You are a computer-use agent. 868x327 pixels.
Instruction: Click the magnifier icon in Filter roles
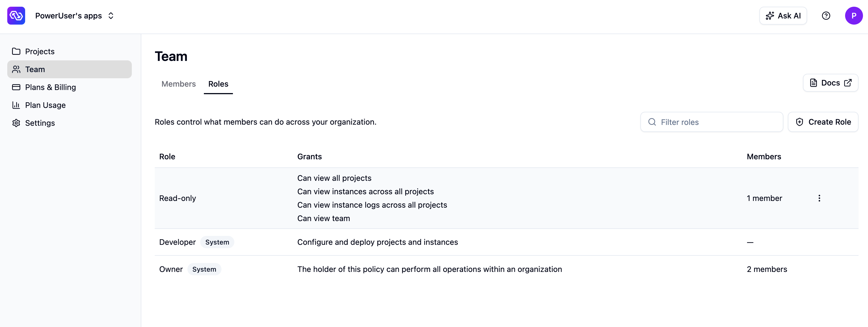pyautogui.click(x=652, y=122)
